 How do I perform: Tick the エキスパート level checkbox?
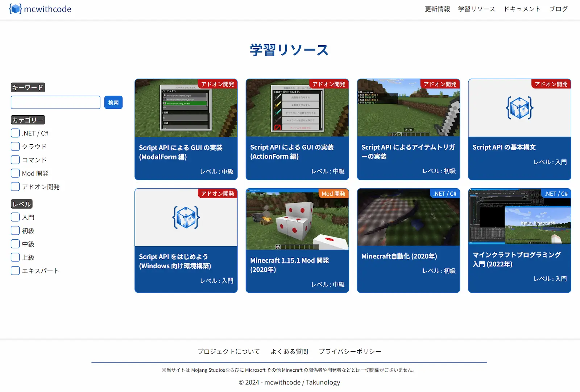coord(15,271)
